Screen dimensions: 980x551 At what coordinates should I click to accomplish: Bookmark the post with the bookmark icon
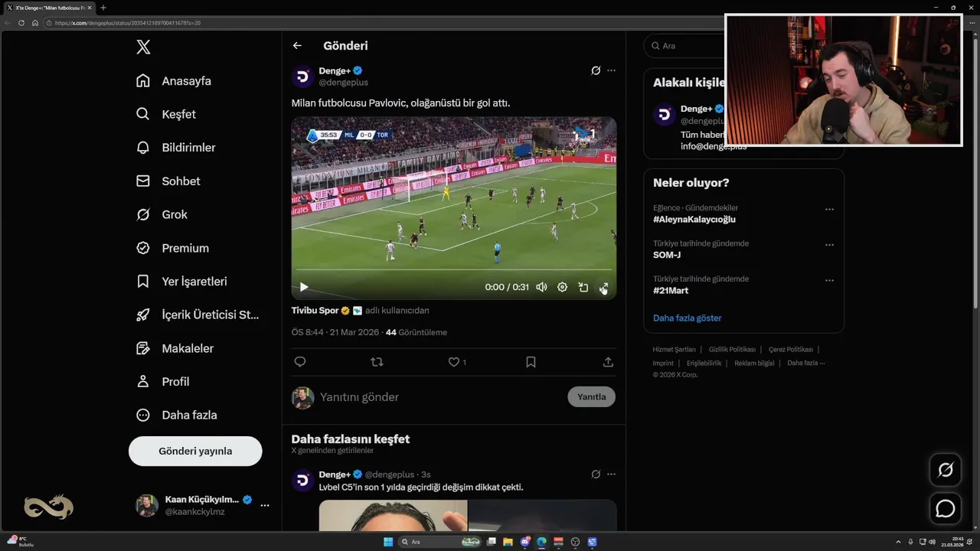tap(531, 362)
